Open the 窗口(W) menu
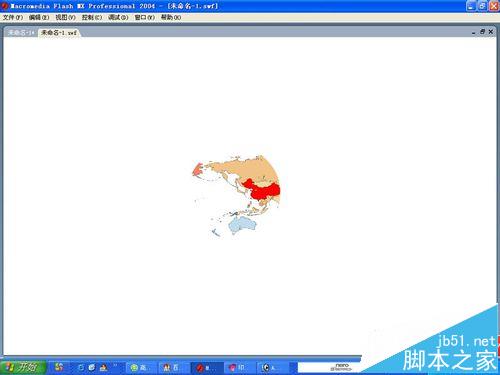 144,17
